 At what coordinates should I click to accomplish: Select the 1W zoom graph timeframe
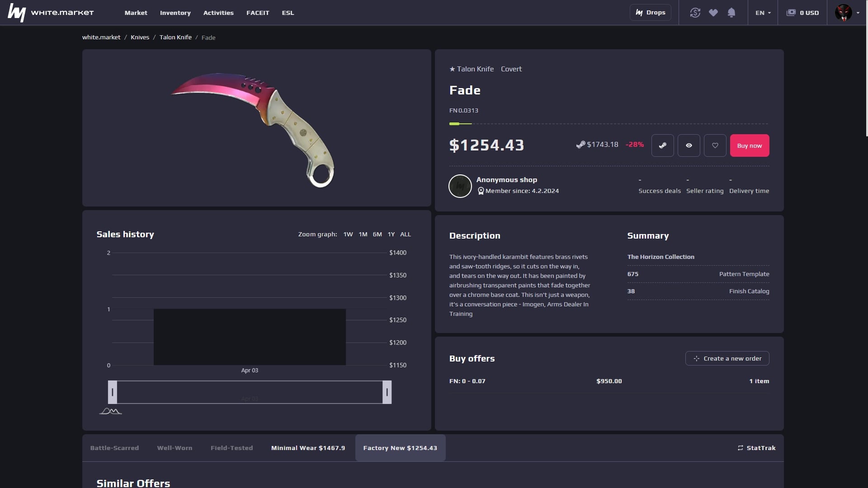click(x=348, y=234)
